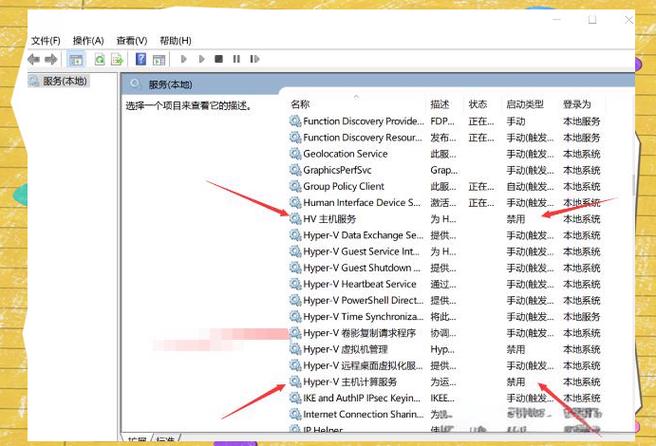
Task: Click the 服务(本地) pane header title
Action: (170, 85)
